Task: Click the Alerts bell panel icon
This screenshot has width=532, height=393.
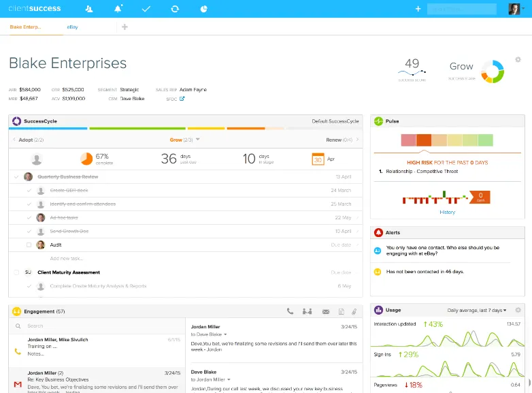Action: click(378, 232)
